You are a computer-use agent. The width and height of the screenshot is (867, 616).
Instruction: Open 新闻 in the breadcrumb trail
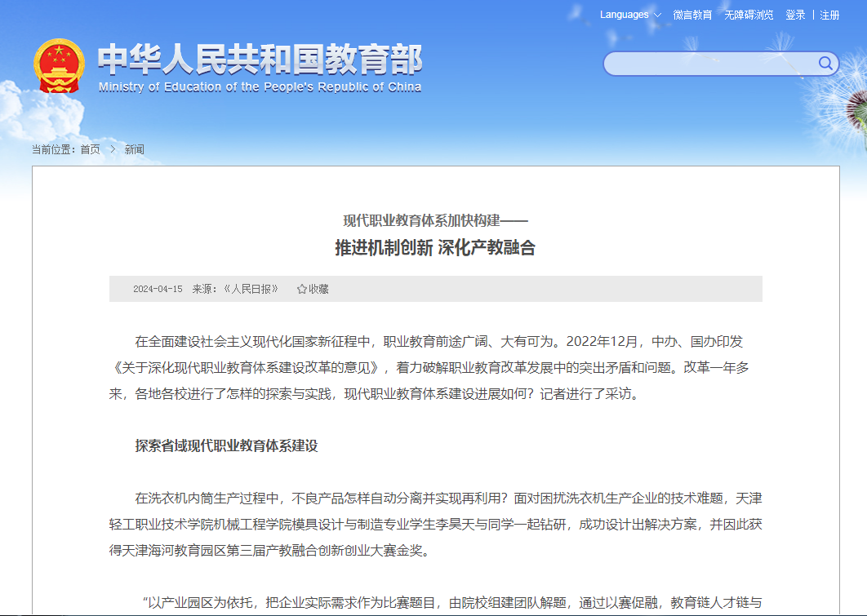tap(134, 149)
